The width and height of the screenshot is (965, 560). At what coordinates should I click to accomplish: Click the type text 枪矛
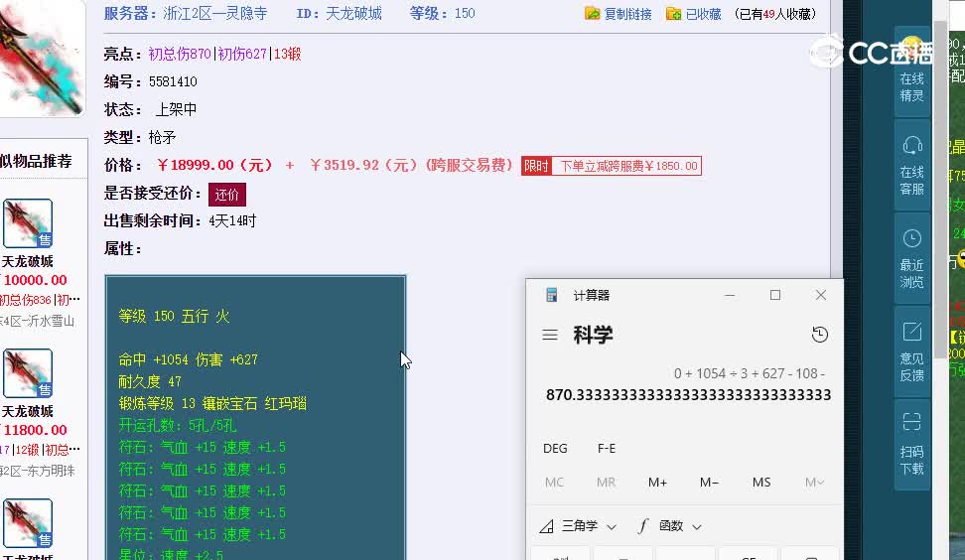point(163,137)
